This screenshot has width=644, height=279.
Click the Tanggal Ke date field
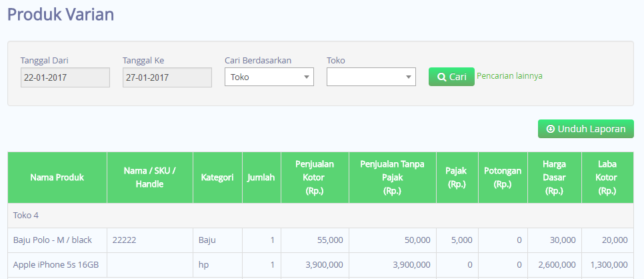tap(167, 77)
